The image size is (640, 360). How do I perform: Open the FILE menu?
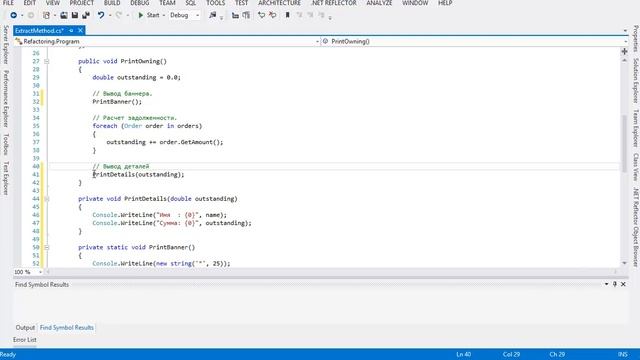coord(8,3)
